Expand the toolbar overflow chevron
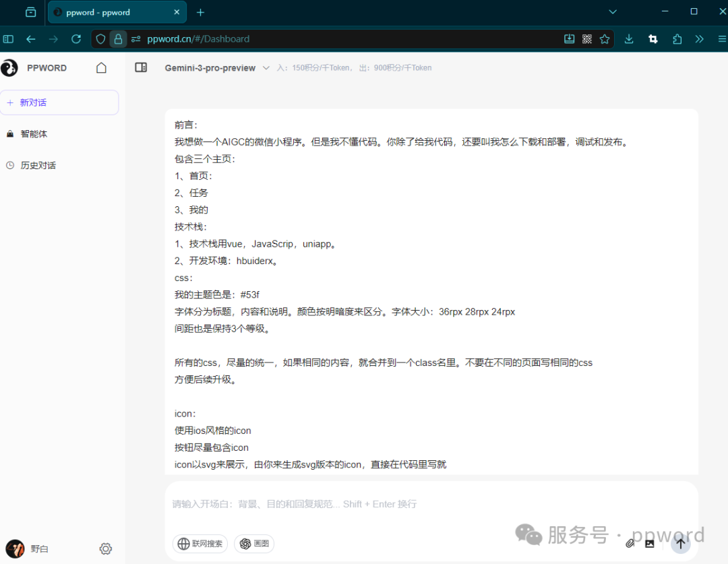Image resolution: width=728 pixels, height=564 pixels. 699,38
